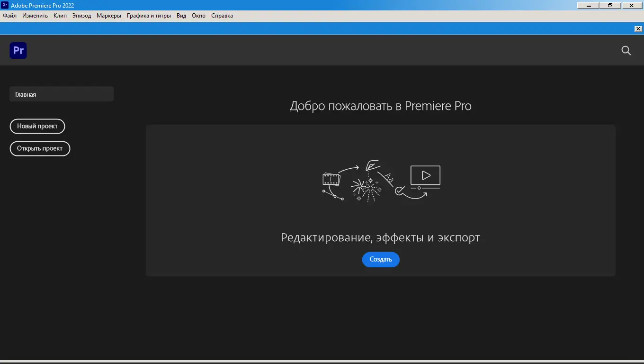Open the search with the magnifier icon
The width and height of the screenshot is (644, 364).
click(x=626, y=50)
